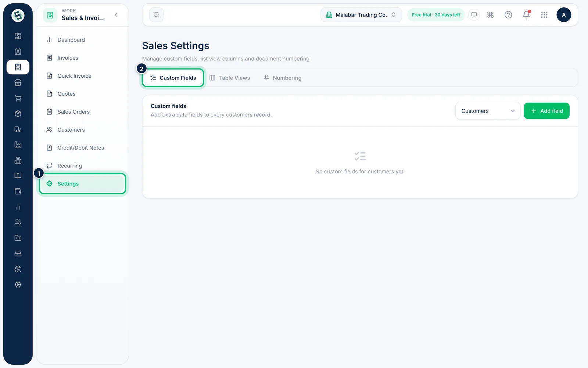Image resolution: width=588 pixels, height=368 pixels.
Task: Open the help question mark icon
Action: pyautogui.click(x=508, y=15)
